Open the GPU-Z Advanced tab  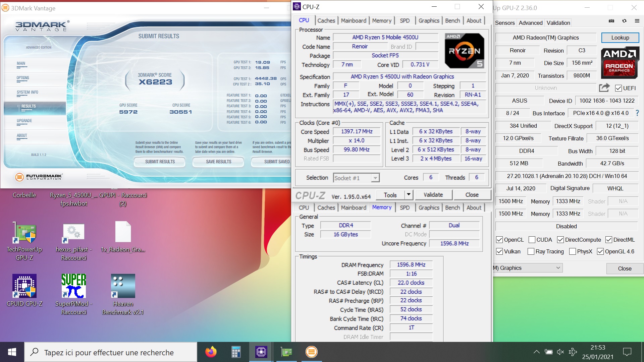click(x=530, y=23)
